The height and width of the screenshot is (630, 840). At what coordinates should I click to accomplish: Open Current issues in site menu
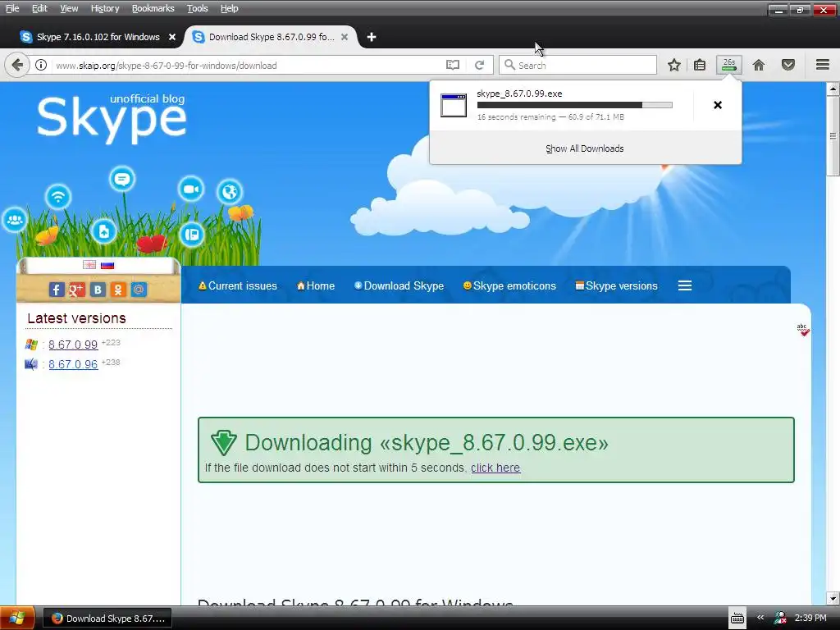(237, 285)
